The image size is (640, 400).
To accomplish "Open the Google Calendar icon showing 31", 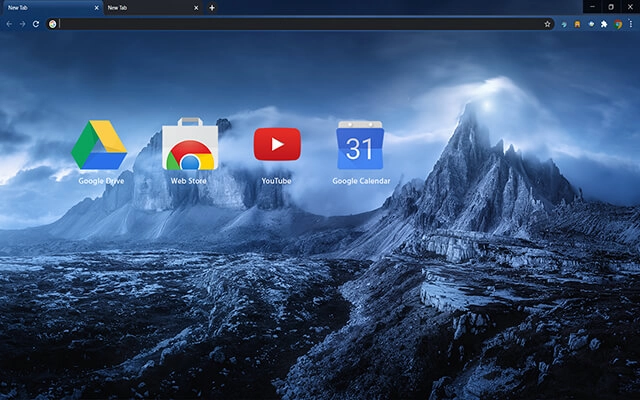I will 360,145.
